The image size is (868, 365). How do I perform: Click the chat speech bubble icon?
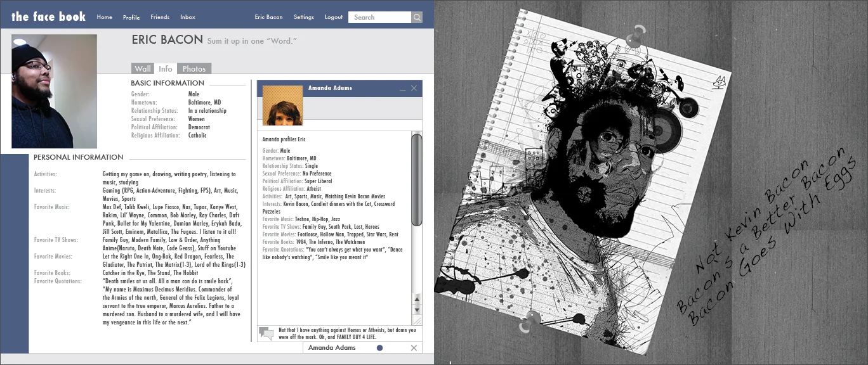(266, 333)
